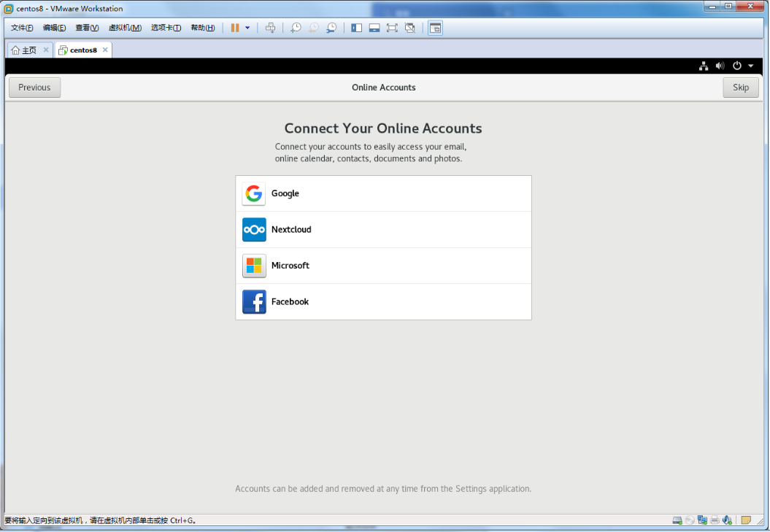Toggle the VMware library sidebar view
The image size is (770, 532).
[x=357, y=28]
